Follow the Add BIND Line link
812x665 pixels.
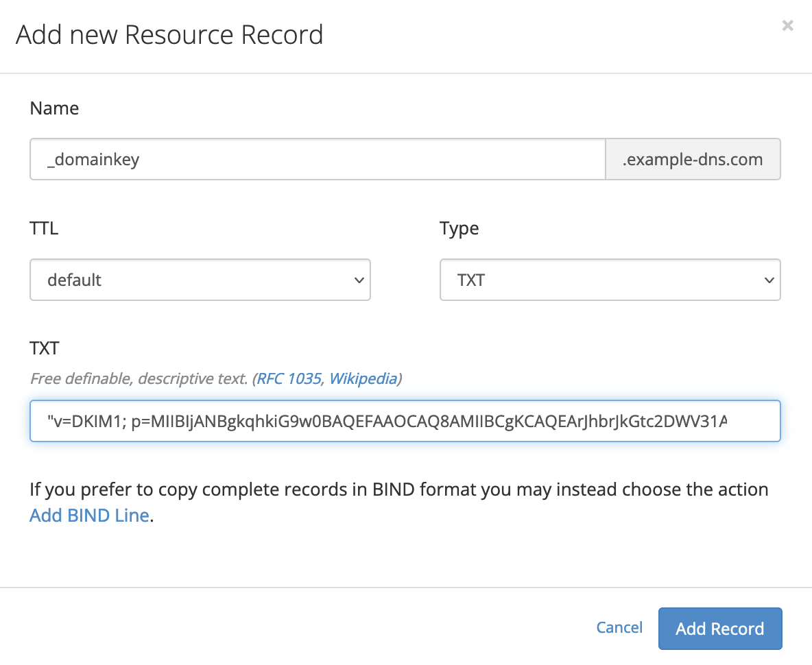tap(90, 516)
